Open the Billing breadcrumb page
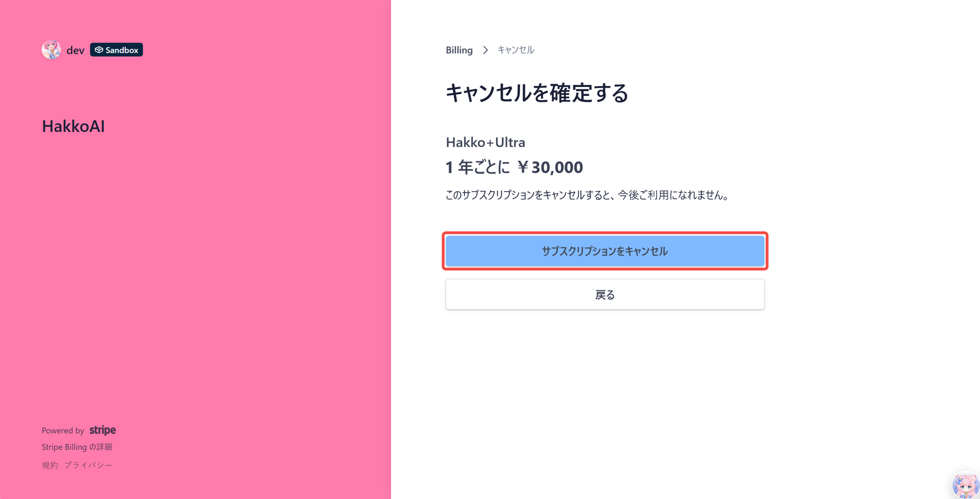The image size is (980, 499). coord(459,49)
